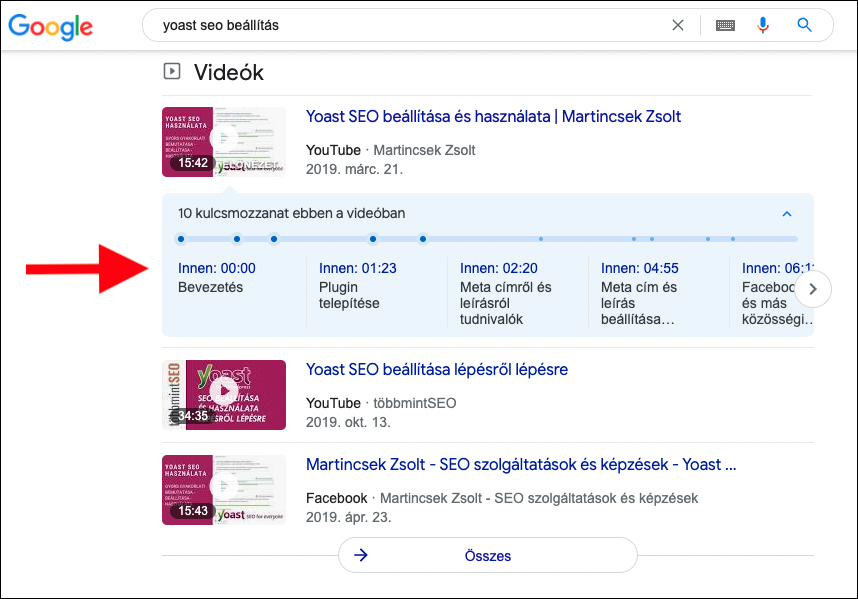Viewport: 858px width, 599px height.
Task: Click 'Plugin telepítése' moment label
Action: pyautogui.click(x=349, y=295)
